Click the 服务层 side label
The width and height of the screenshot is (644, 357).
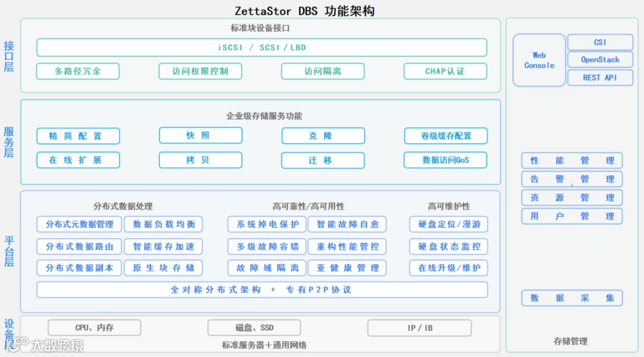coord(8,142)
